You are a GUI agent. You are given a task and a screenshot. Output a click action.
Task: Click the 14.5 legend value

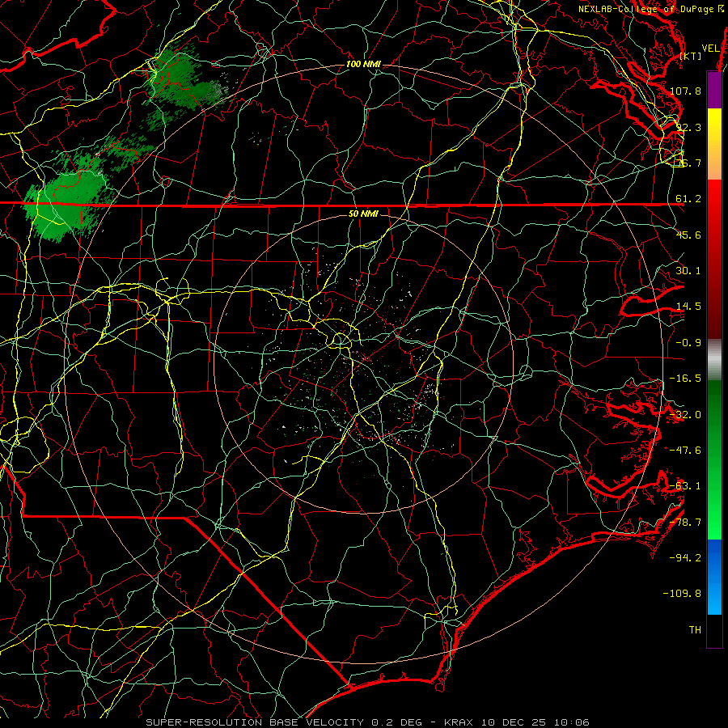pyautogui.click(x=688, y=307)
